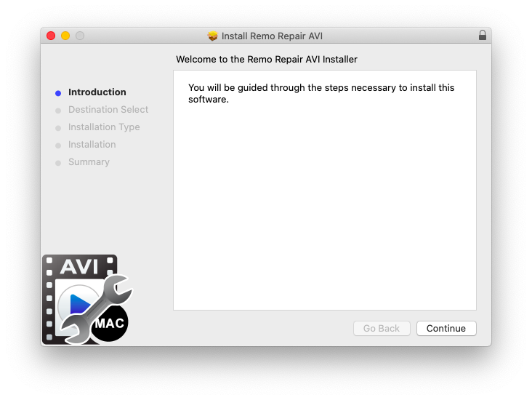Select the Summary step
The image size is (532, 400).
coord(89,162)
